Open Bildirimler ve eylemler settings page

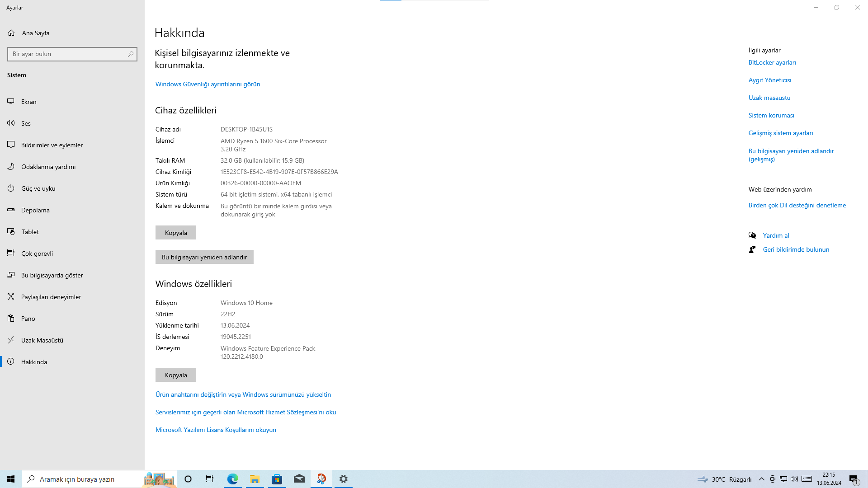tap(52, 145)
